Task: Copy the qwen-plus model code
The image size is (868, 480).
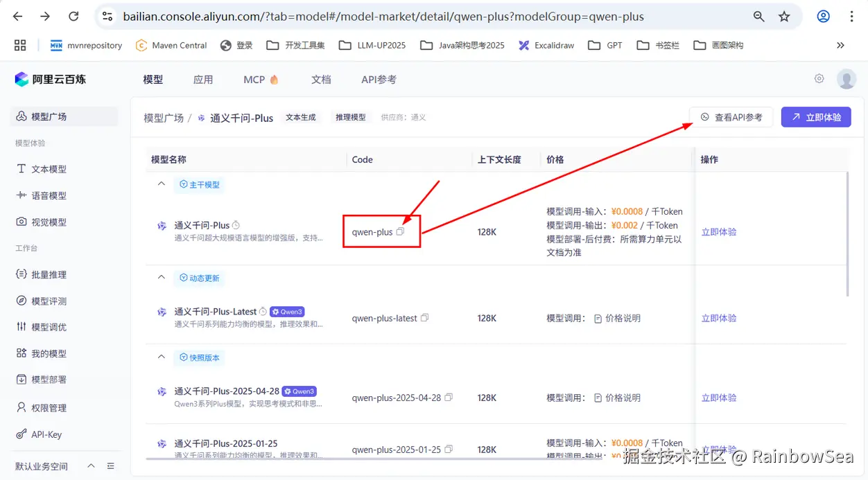Action: tap(400, 232)
